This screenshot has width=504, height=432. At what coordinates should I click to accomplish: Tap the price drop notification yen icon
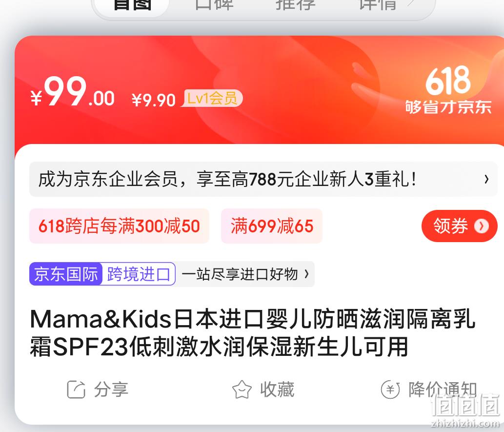point(390,390)
